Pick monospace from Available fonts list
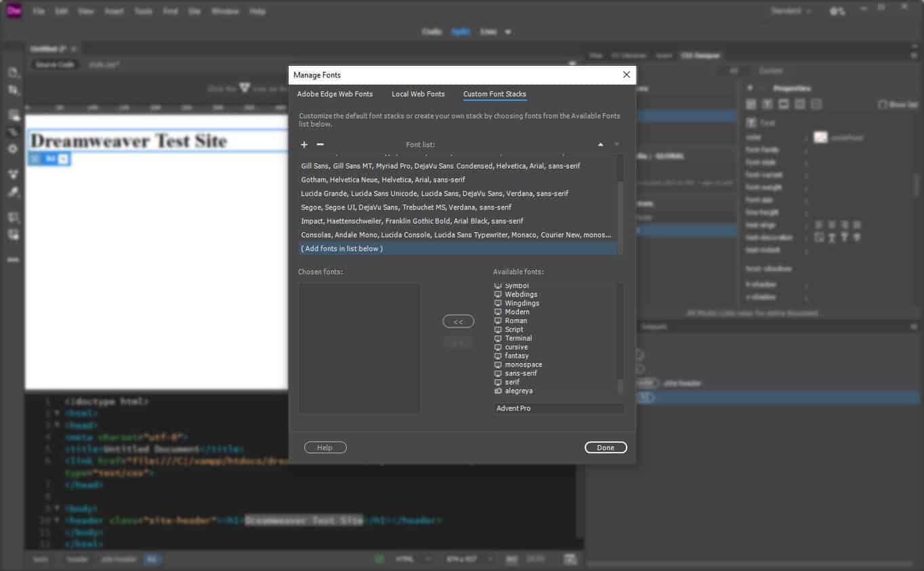Screen dimensions: 924x571 [x=523, y=364]
